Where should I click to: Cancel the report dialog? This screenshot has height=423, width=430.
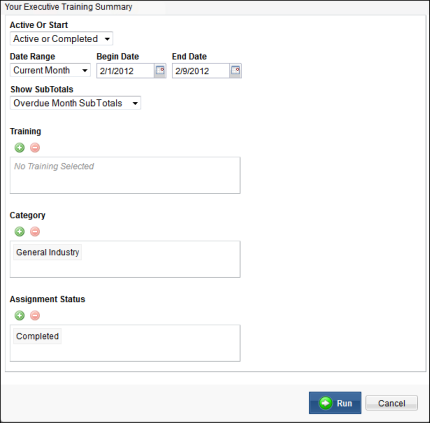coord(391,403)
